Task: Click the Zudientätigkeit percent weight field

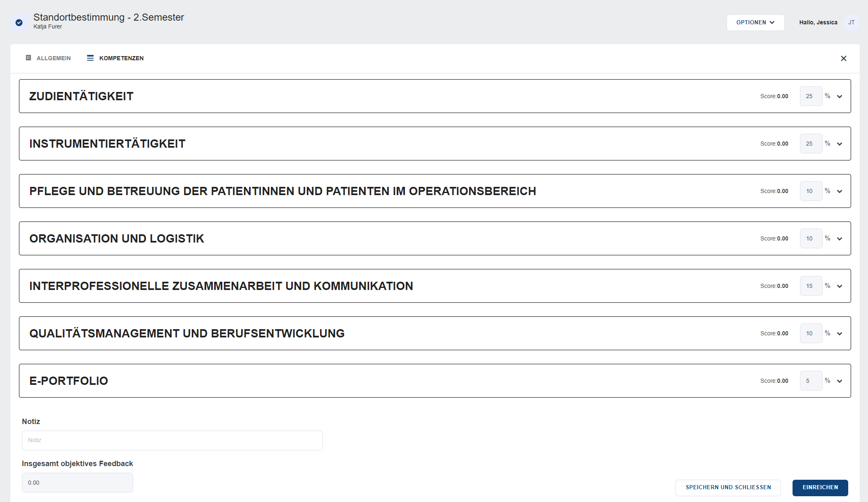Action: (811, 96)
